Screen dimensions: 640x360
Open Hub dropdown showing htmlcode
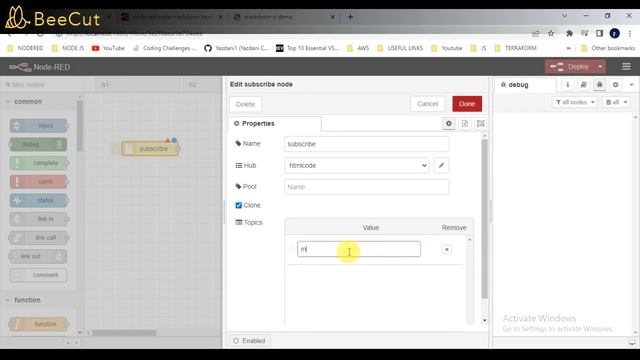356,165
